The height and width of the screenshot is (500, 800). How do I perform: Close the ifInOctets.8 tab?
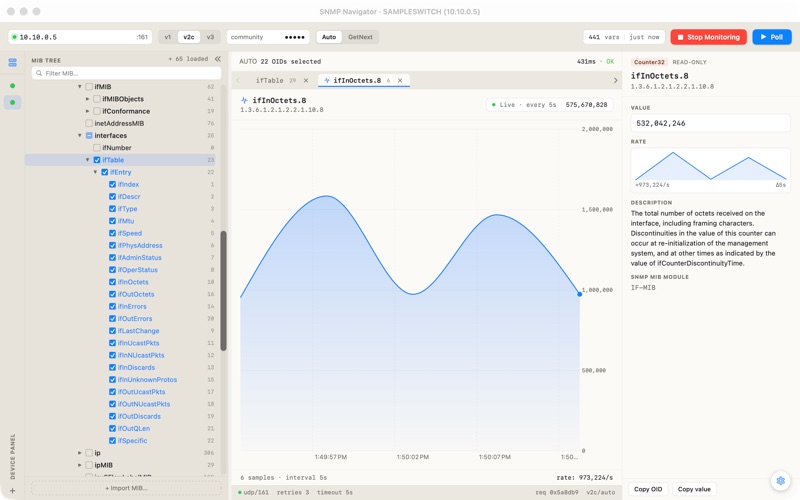coord(400,81)
